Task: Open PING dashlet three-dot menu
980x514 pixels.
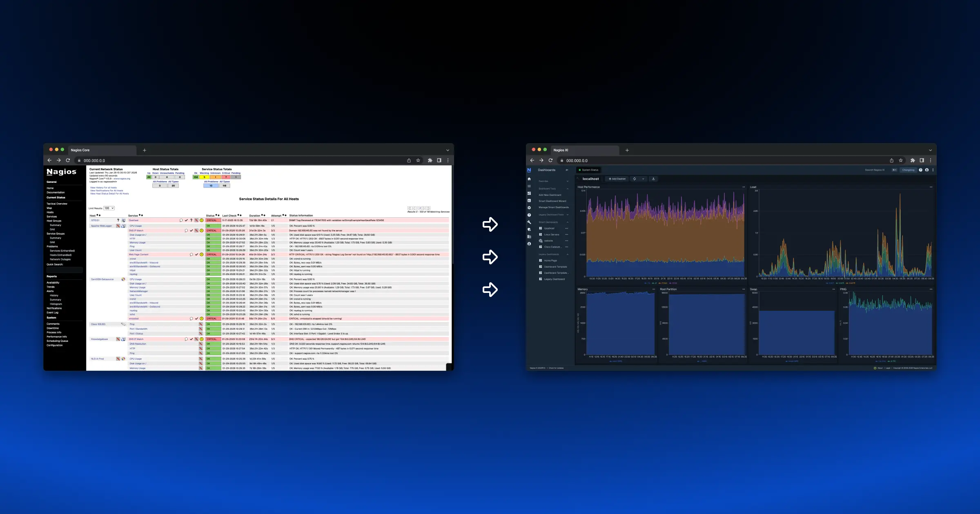Action: (931, 289)
